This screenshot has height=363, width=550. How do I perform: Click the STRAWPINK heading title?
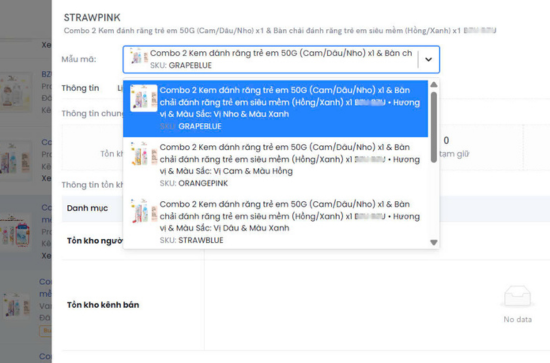(92, 18)
